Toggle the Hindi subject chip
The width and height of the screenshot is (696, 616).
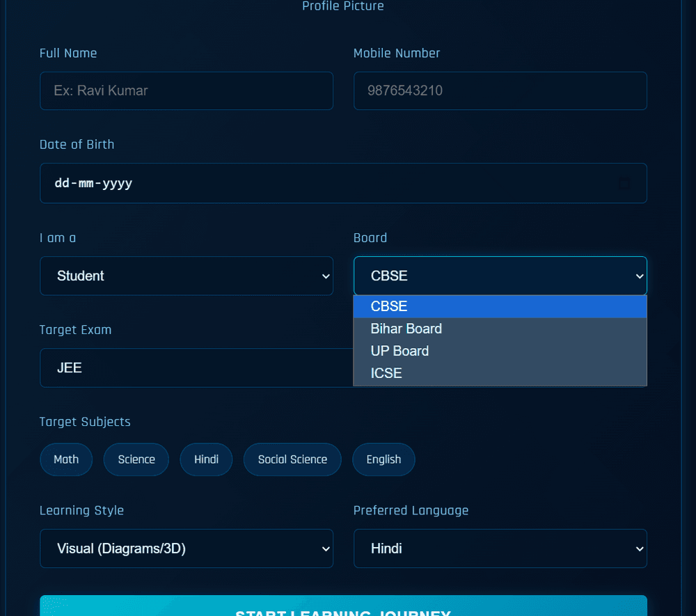(206, 459)
